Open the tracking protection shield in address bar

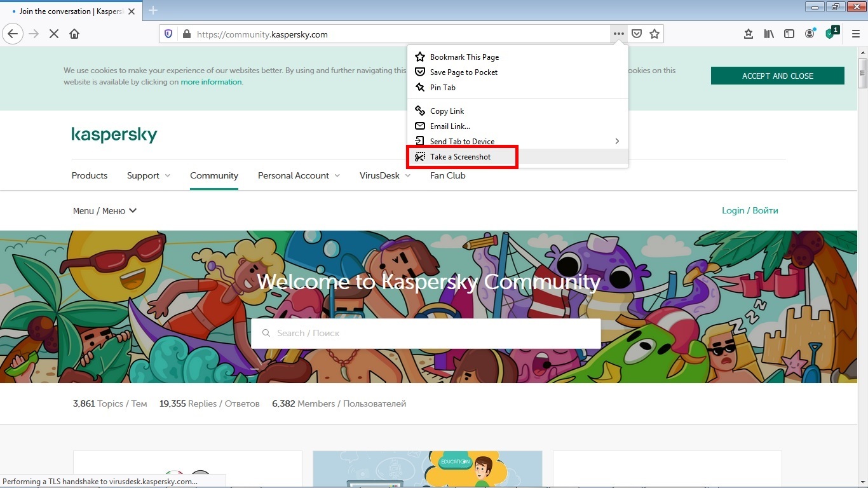[x=168, y=34]
